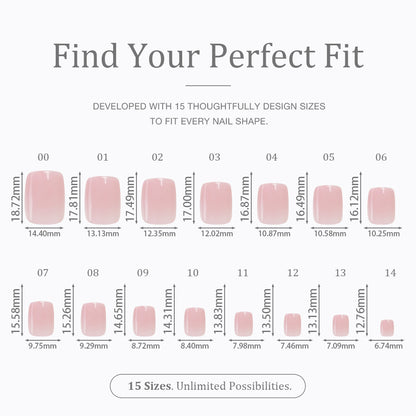416x416 pixels.
Task: Click the size 08 nail swatch
Action: point(93,319)
